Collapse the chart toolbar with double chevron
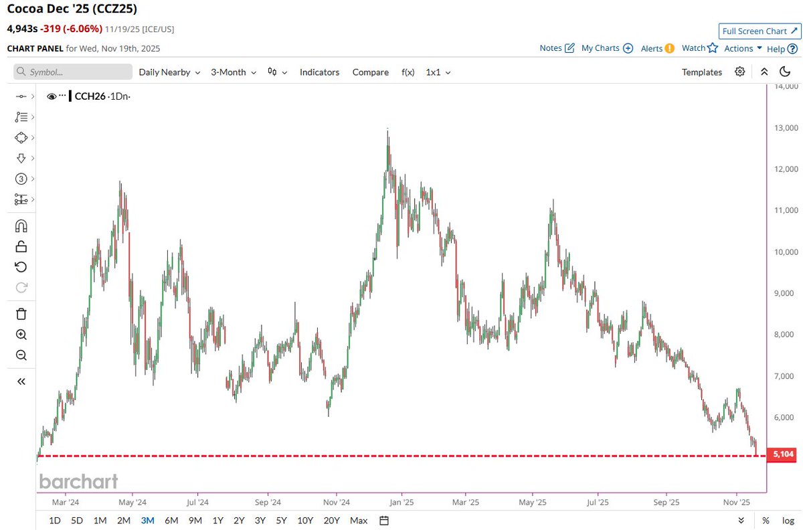 click(764, 72)
